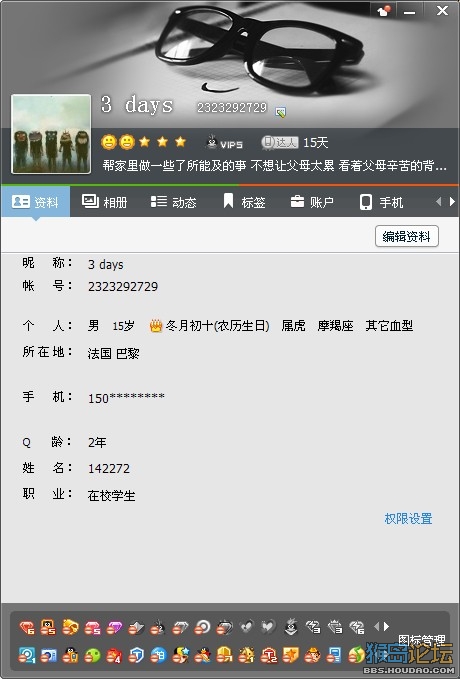Click the red diamond icon numbered 6
The width and height of the screenshot is (460, 679).
tap(27, 627)
